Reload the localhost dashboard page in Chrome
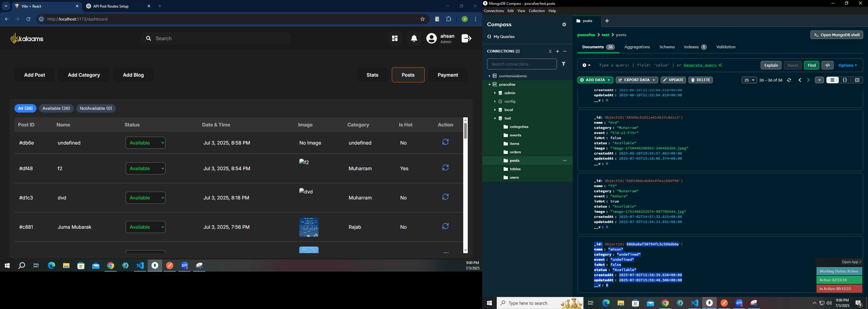Viewport: 868px width, 309px height. pos(28,19)
